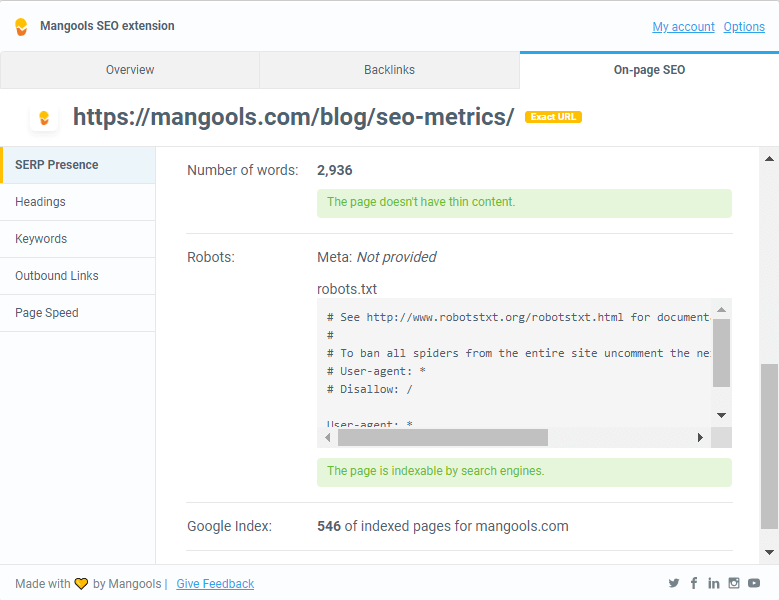Screen dimensions: 779x600
Task: Open the LinkedIn icon in footer
Action: [x=713, y=583]
